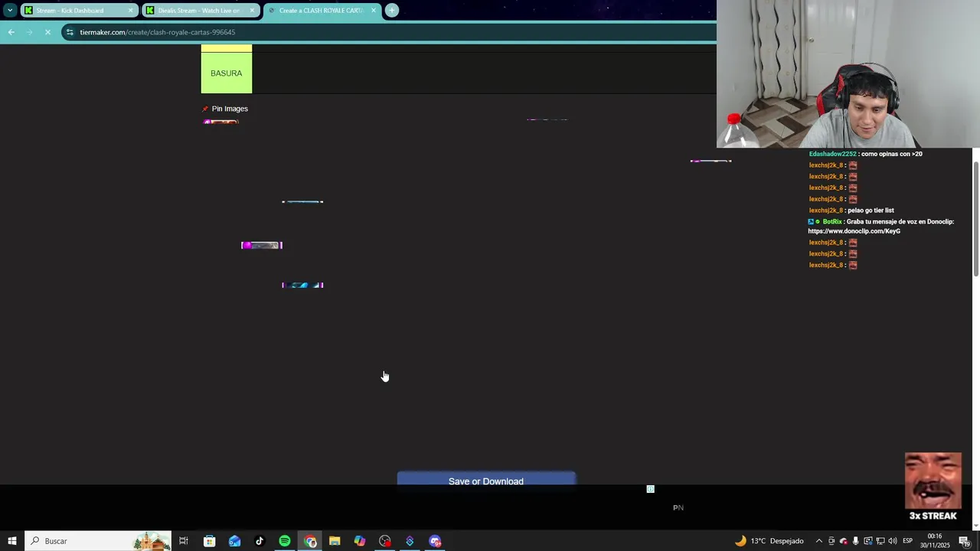The width and height of the screenshot is (980, 551).
Task: Open the blue diamond app on taskbar
Action: tap(410, 541)
